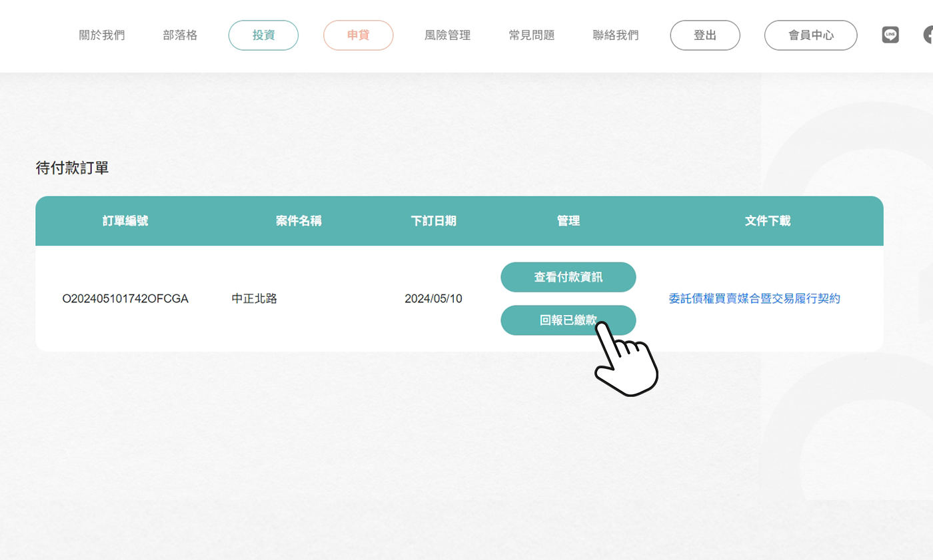933x560 pixels.
Task: Open the 關於我們 menu item
Action: pyautogui.click(x=102, y=35)
